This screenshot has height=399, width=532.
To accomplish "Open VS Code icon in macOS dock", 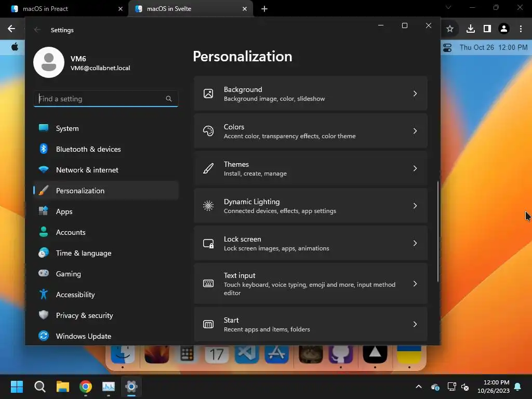I will (247, 354).
